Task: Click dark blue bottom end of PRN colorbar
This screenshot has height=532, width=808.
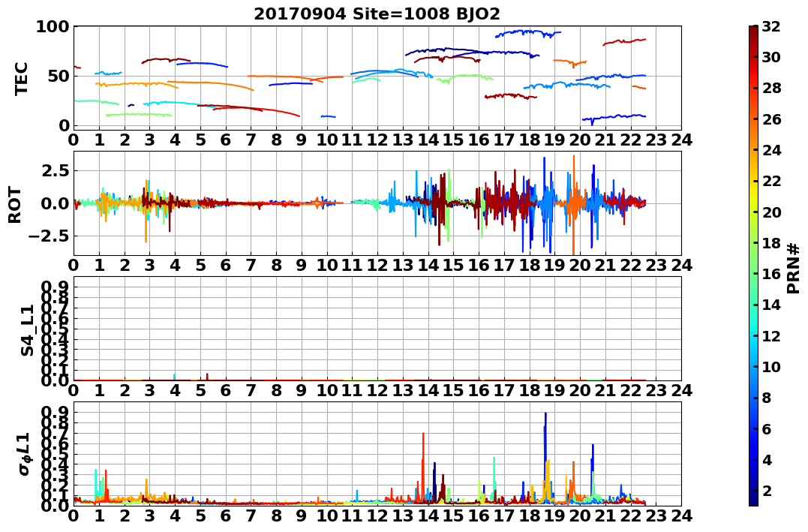Action: [753, 499]
